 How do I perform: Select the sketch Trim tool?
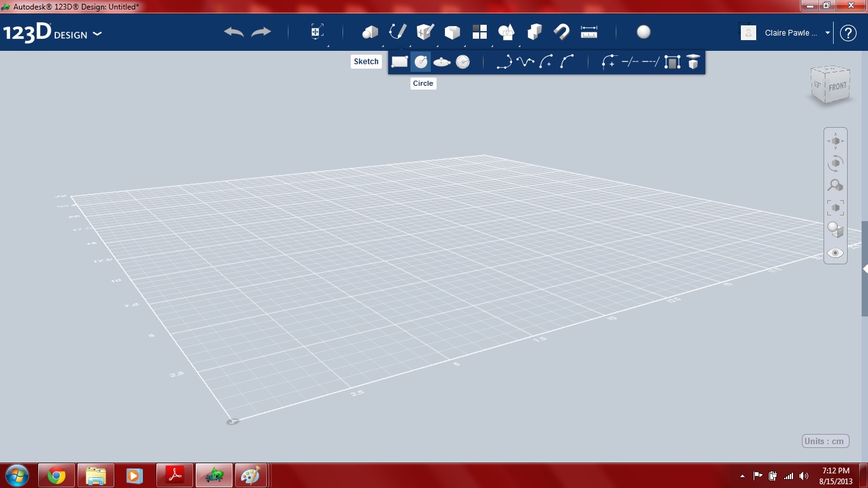630,62
